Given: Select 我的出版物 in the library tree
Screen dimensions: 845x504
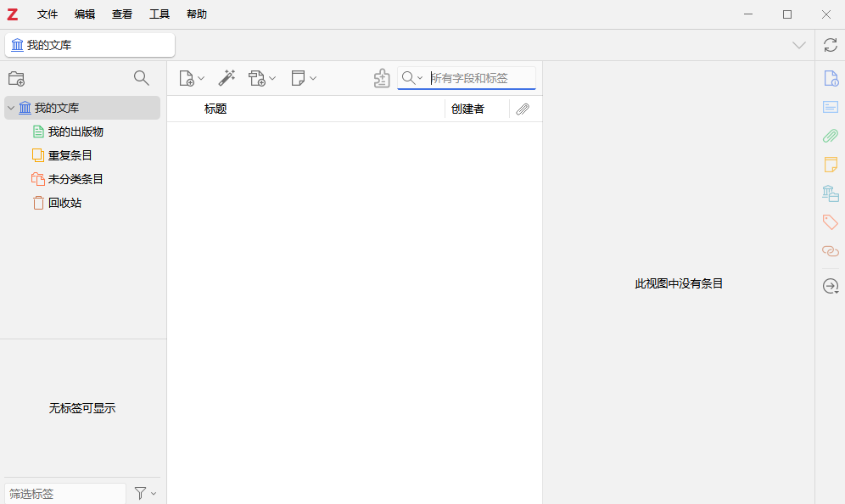Looking at the screenshot, I should [x=76, y=132].
